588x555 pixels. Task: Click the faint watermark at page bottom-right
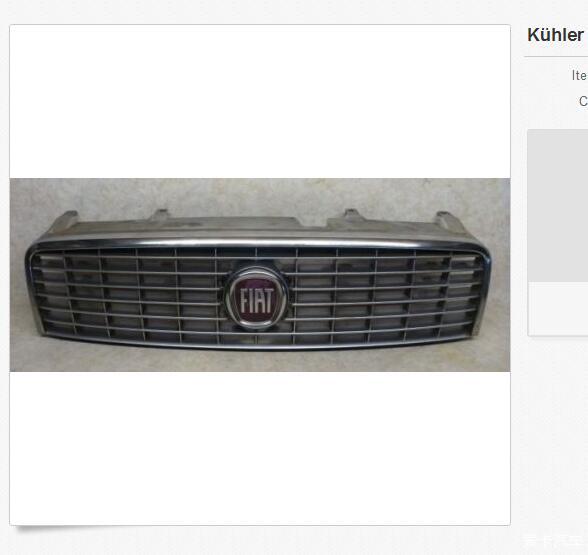click(556, 540)
